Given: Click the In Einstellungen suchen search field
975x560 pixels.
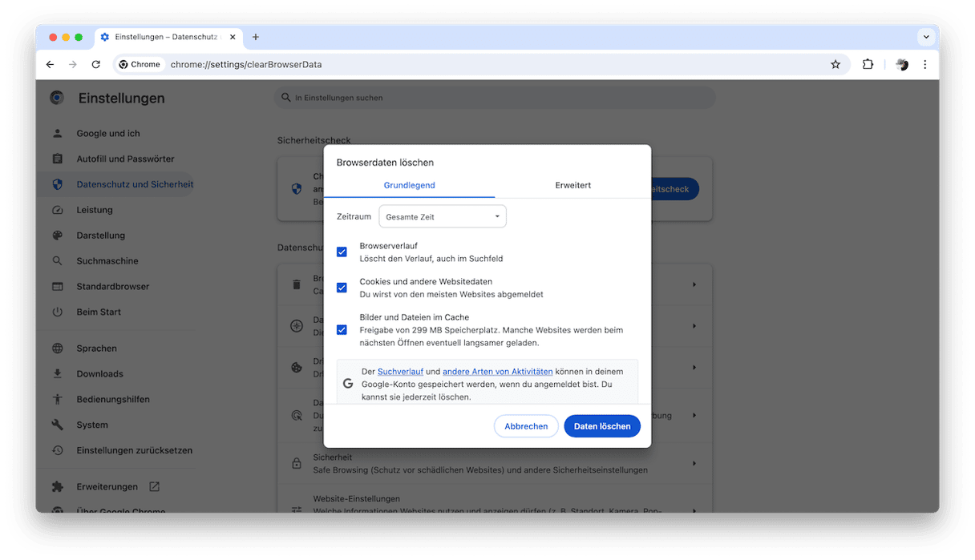Looking at the screenshot, I should click(495, 98).
